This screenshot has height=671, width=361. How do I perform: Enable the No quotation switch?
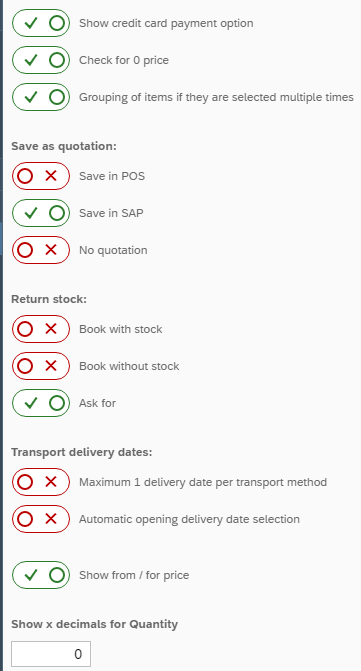pyautogui.click(x=41, y=250)
